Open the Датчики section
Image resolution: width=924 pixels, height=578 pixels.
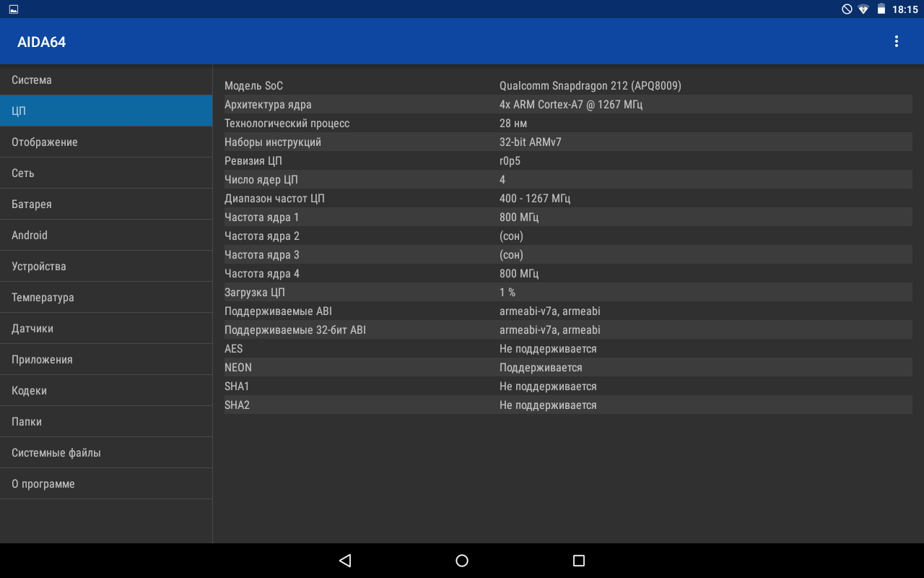[x=106, y=329]
